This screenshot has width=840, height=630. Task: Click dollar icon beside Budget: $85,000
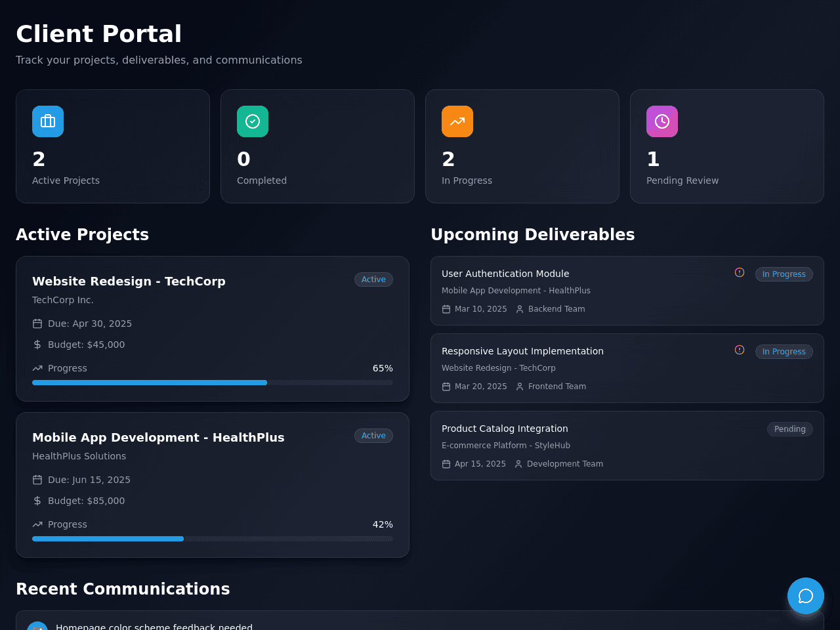[37, 501]
